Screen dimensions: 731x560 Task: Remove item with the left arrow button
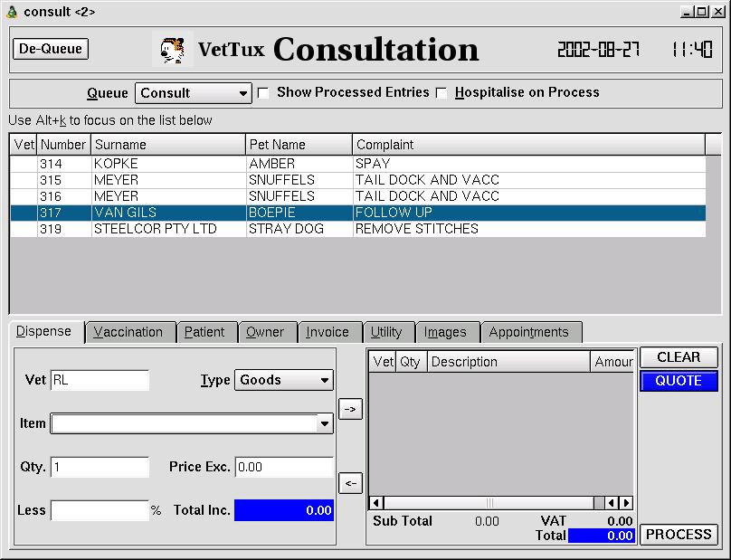(350, 483)
